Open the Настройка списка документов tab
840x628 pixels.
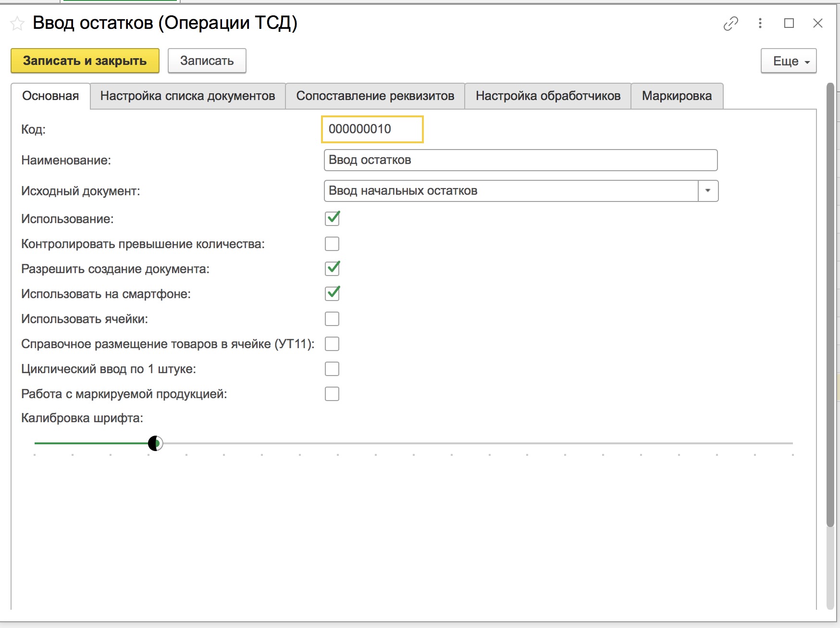[188, 96]
